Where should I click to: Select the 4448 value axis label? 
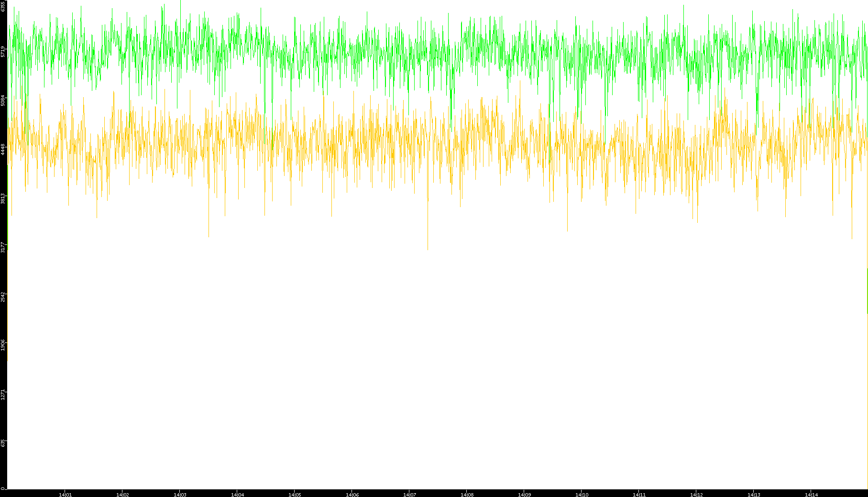pos(3,149)
